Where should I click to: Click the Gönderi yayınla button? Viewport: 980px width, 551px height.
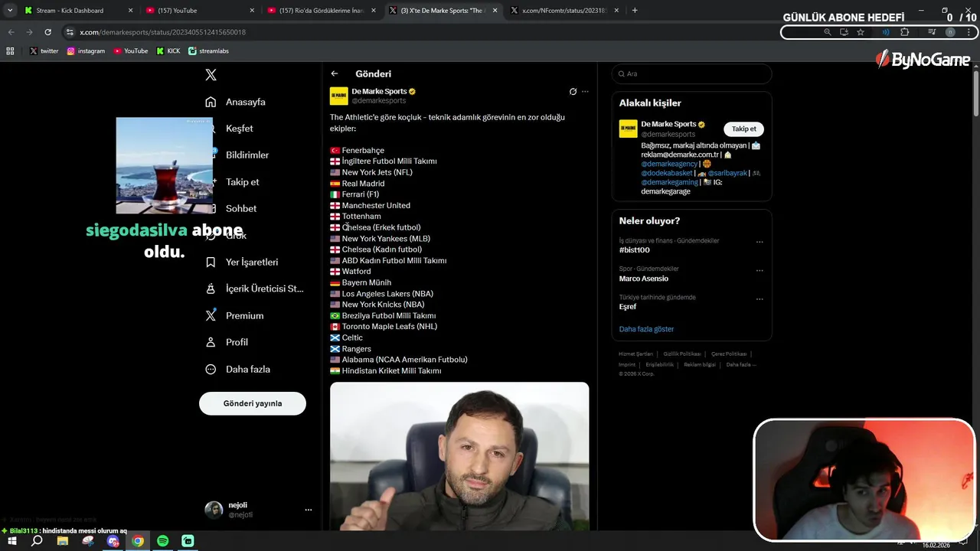253,403
